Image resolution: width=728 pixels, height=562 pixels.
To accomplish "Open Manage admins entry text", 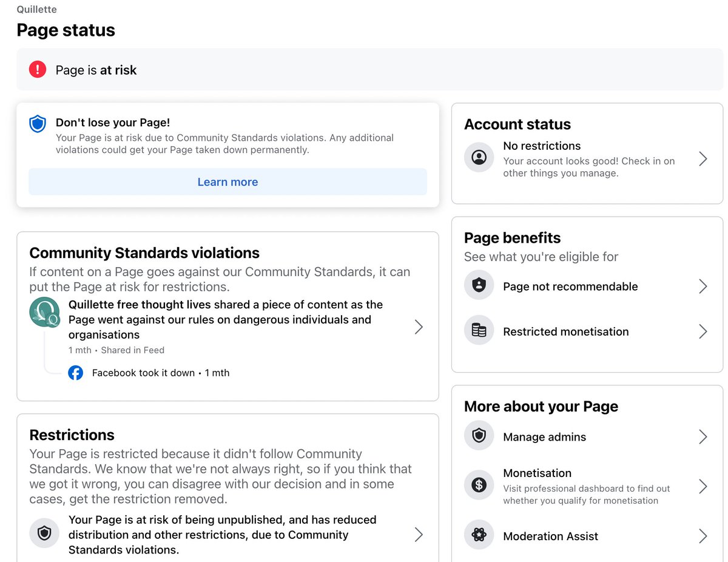I will point(545,437).
